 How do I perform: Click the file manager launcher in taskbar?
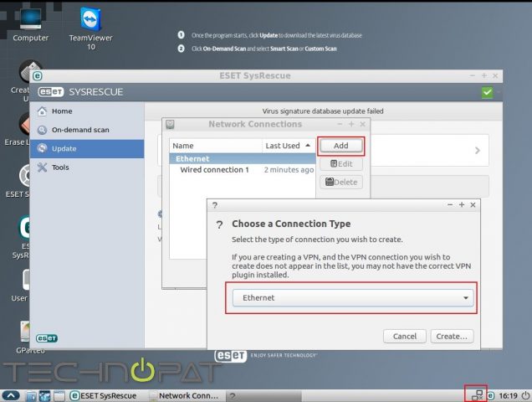coord(31,396)
